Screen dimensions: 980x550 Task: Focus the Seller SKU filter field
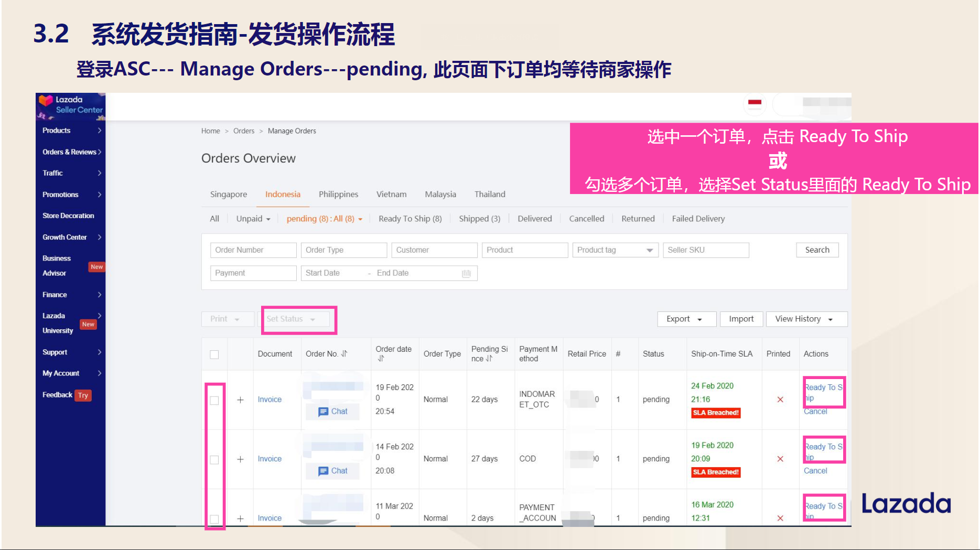706,250
